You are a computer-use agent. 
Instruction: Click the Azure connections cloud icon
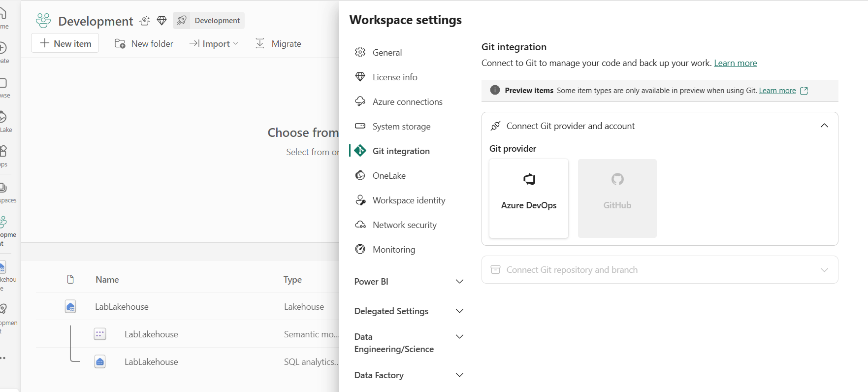coord(360,101)
